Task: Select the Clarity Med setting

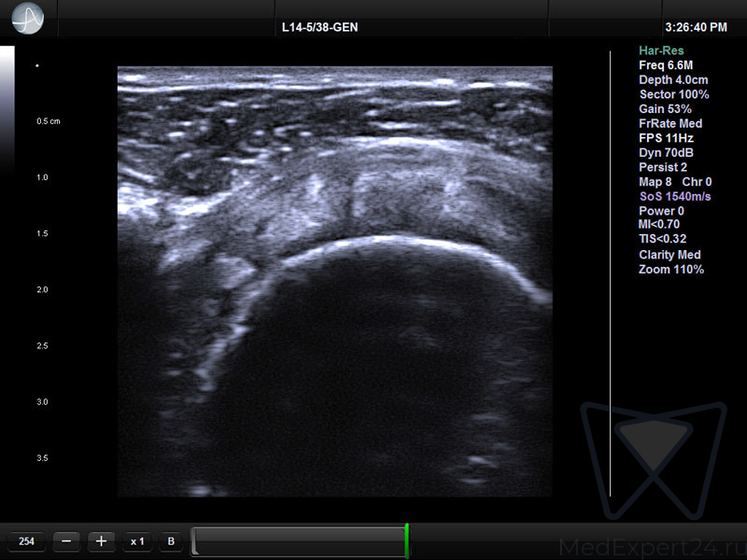Action: click(x=669, y=255)
